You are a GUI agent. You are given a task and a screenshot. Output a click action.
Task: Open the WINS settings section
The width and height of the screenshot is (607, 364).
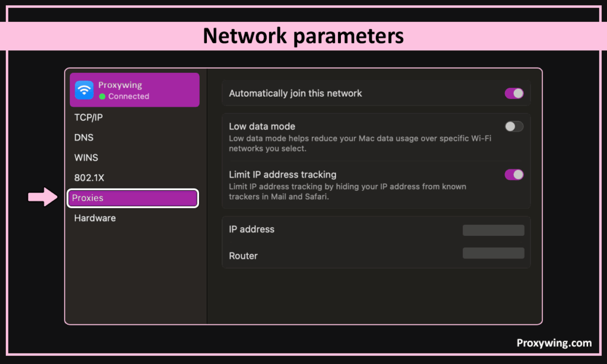(86, 158)
